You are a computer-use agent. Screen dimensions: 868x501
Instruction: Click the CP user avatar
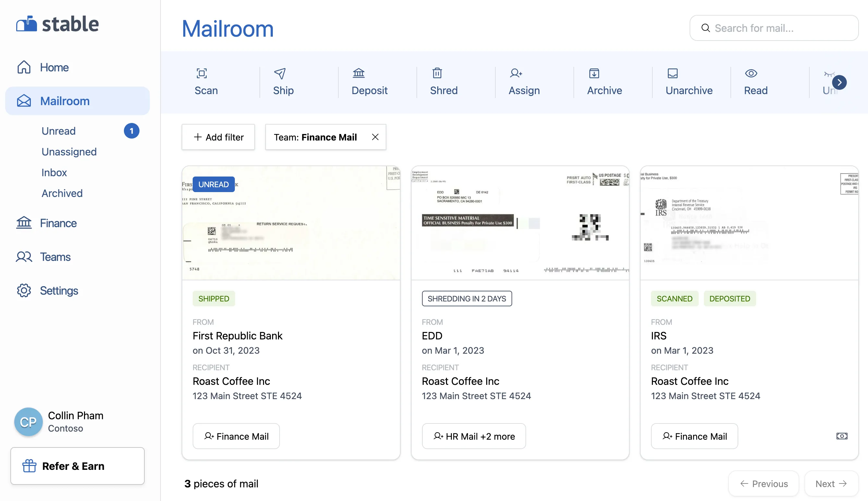click(29, 422)
